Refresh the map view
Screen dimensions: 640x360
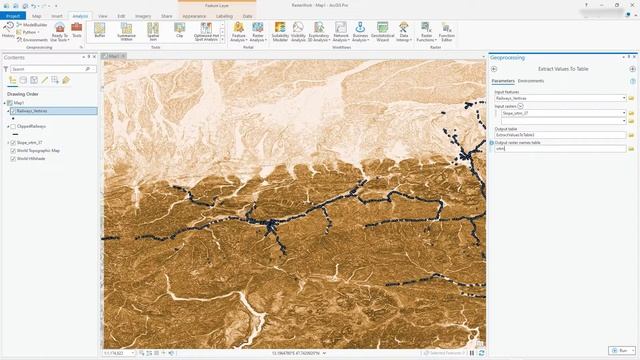482,353
